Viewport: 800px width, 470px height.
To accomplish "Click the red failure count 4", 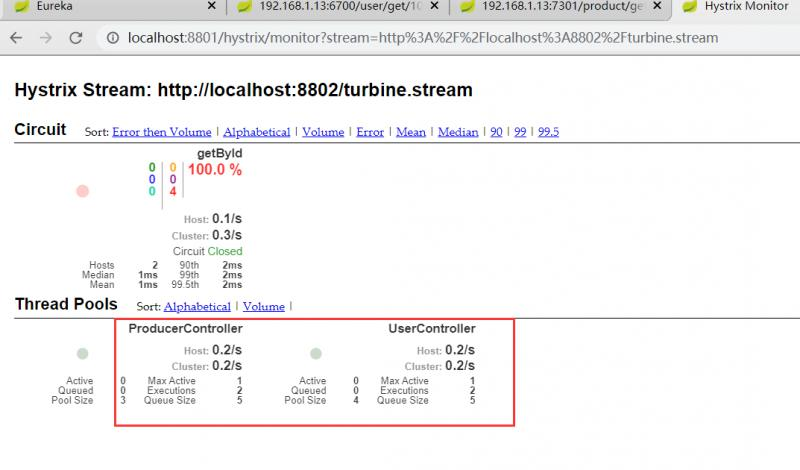I will pyautogui.click(x=173, y=191).
